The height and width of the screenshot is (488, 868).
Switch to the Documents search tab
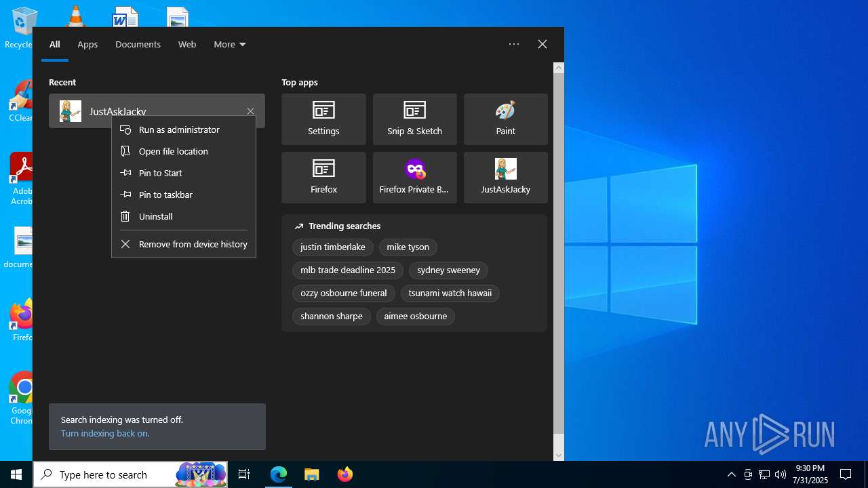click(x=138, y=44)
